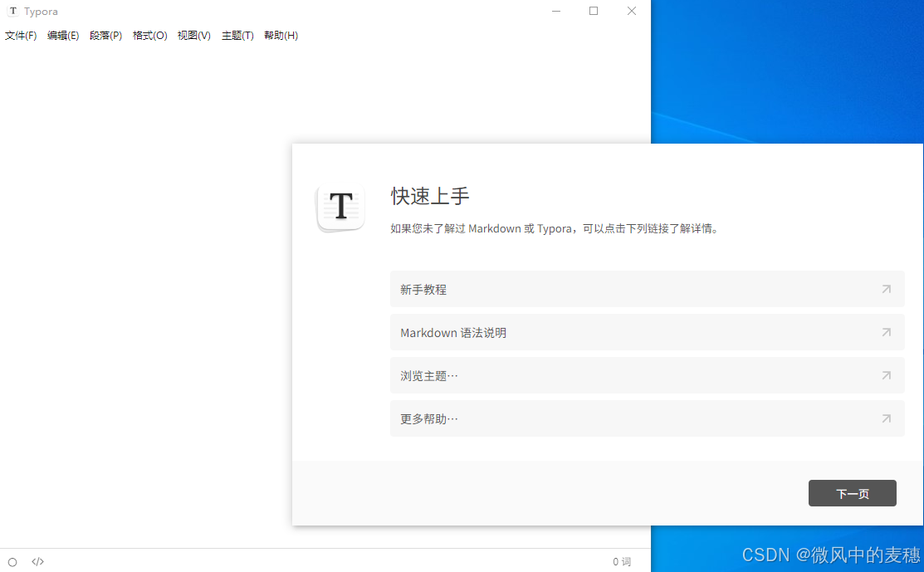Click the word count 0 词

coord(622,562)
